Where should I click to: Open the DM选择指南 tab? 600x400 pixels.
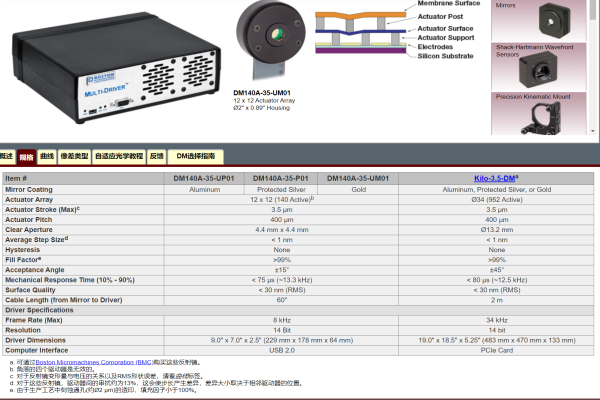pyautogui.click(x=196, y=156)
